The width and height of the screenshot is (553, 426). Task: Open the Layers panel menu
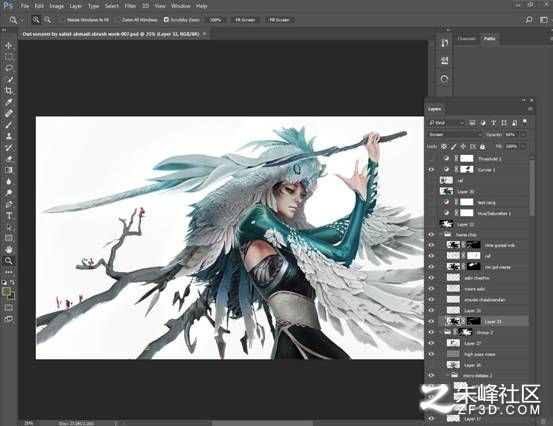point(530,109)
